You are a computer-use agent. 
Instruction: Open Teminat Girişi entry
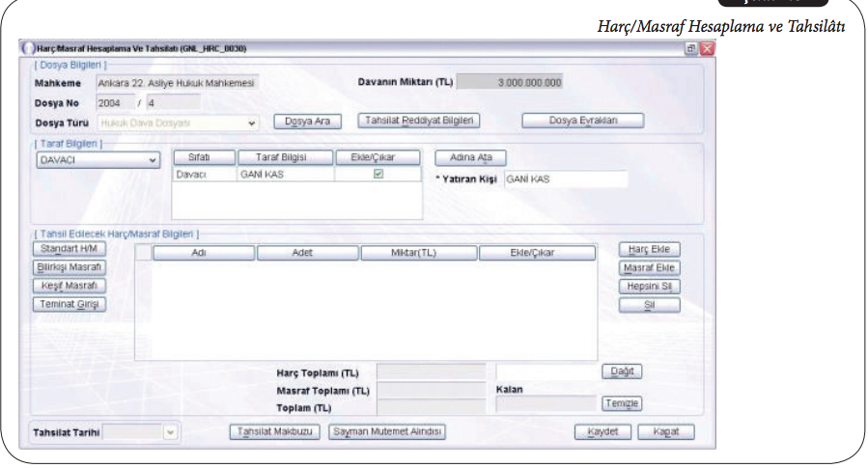[x=68, y=305]
